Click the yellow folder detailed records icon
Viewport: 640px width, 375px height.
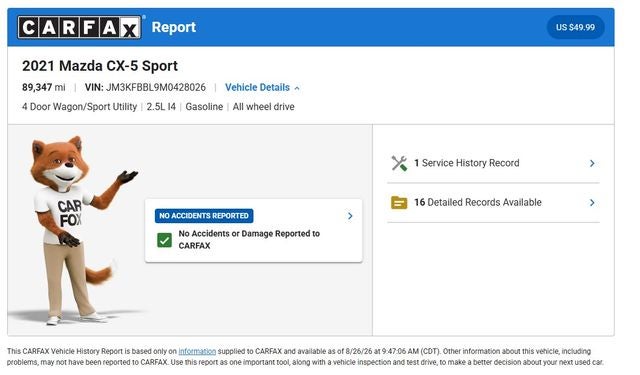coord(399,202)
